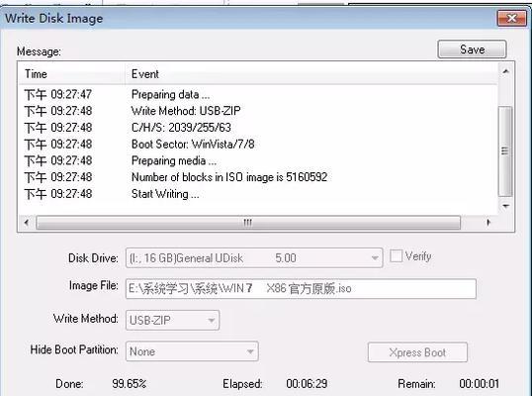Click the horizontal scrollbar thumb in message log
This screenshot has width=532, height=396.
click(248, 223)
